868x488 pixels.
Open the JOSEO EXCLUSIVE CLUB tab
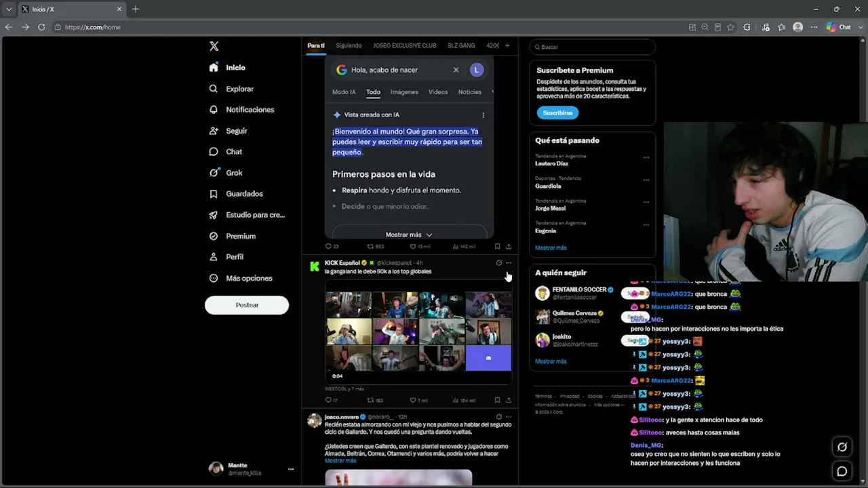click(x=404, y=45)
